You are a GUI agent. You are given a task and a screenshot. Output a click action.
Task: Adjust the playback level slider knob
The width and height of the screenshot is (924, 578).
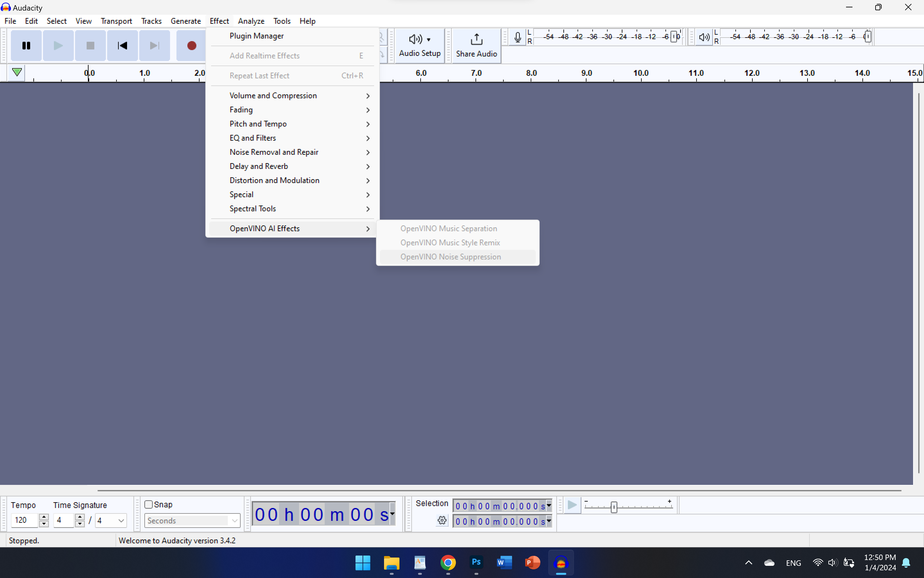click(x=868, y=37)
